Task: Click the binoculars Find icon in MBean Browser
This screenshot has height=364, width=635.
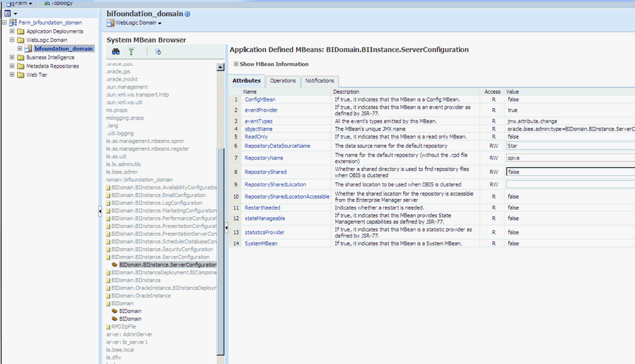Action: 116,52
